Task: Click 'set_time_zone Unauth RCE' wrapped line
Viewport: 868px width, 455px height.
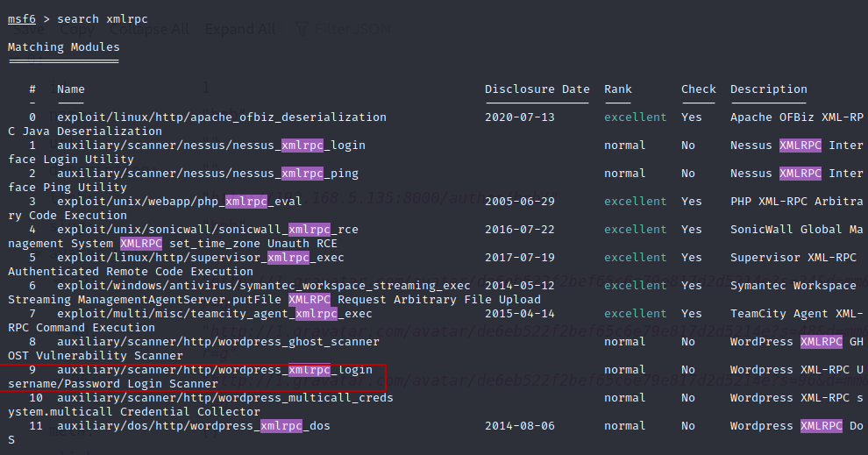Action: point(253,244)
